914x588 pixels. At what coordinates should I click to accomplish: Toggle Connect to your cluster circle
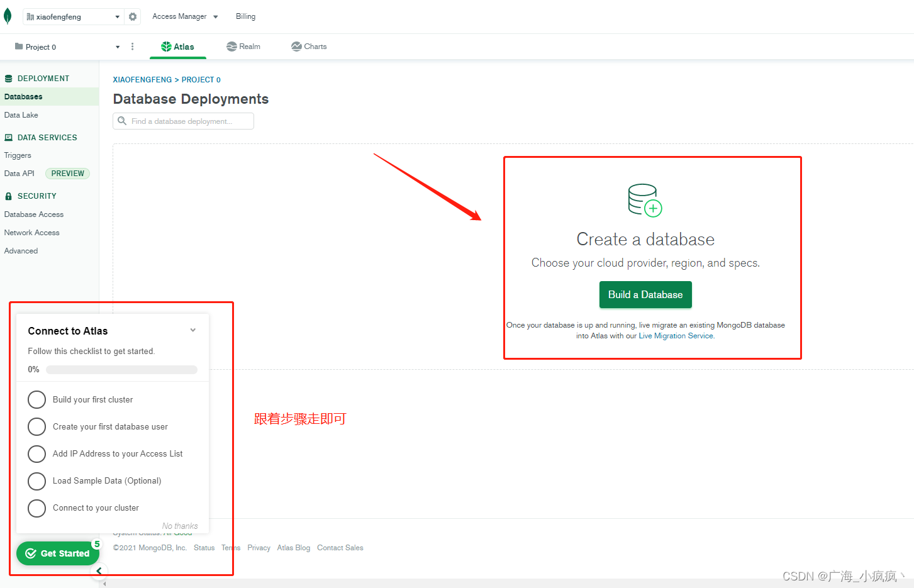click(x=37, y=508)
